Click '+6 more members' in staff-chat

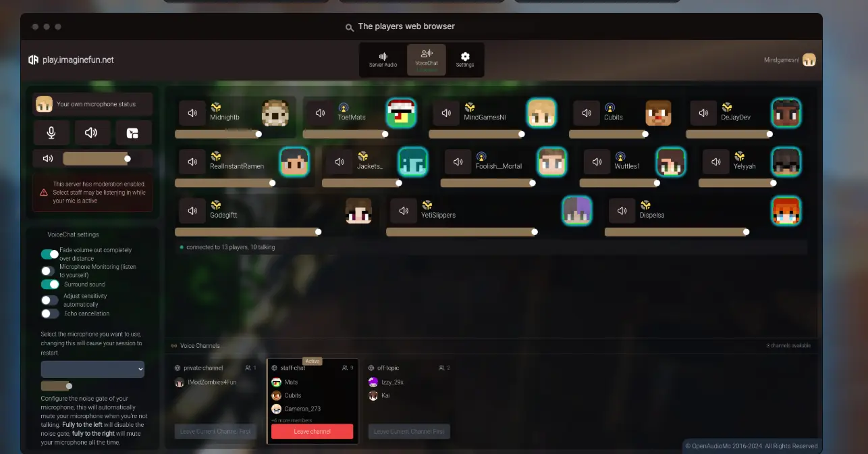292,420
